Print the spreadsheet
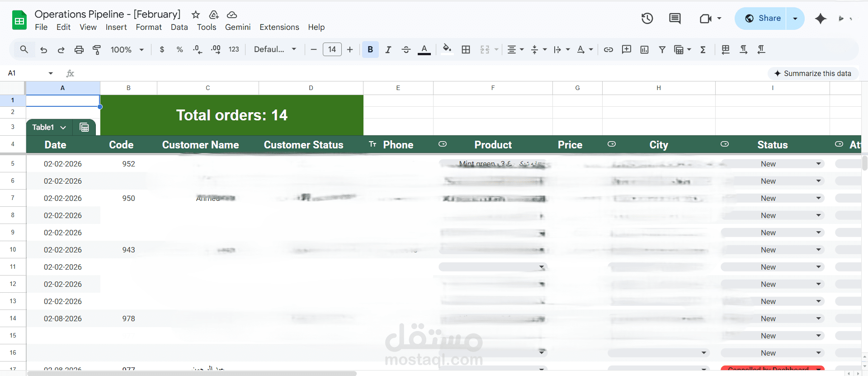This screenshot has height=376, width=868. click(79, 50)
